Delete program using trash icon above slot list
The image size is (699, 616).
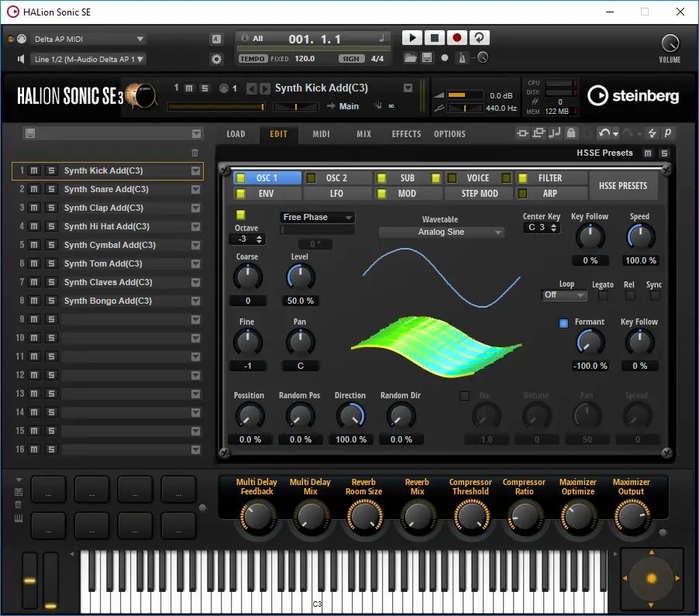coord(195,153)
